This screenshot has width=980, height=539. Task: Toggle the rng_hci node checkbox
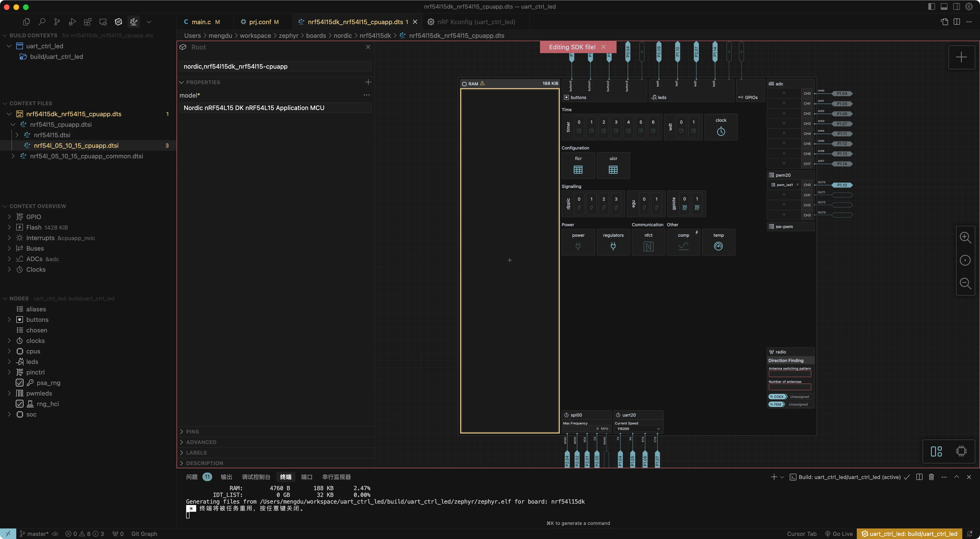click(20, 404)
